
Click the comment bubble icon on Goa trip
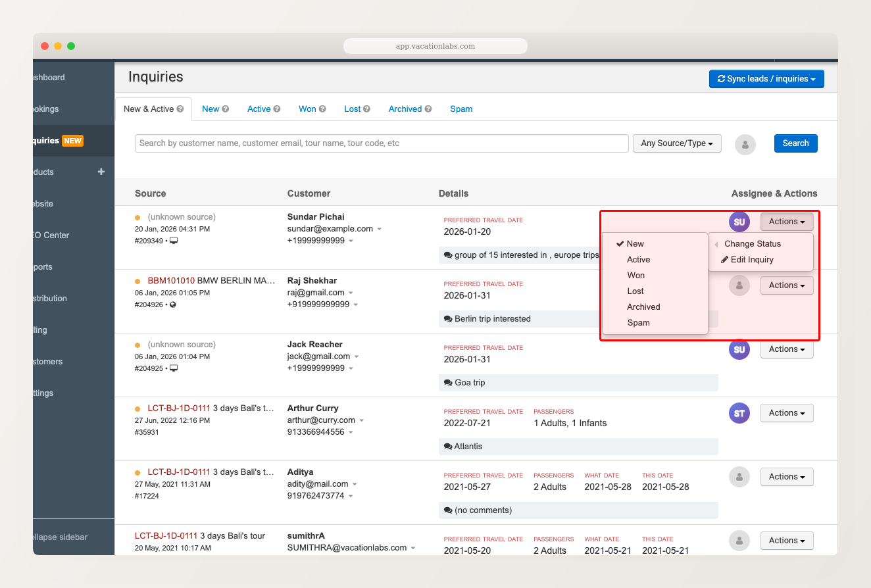click(449, 382)
